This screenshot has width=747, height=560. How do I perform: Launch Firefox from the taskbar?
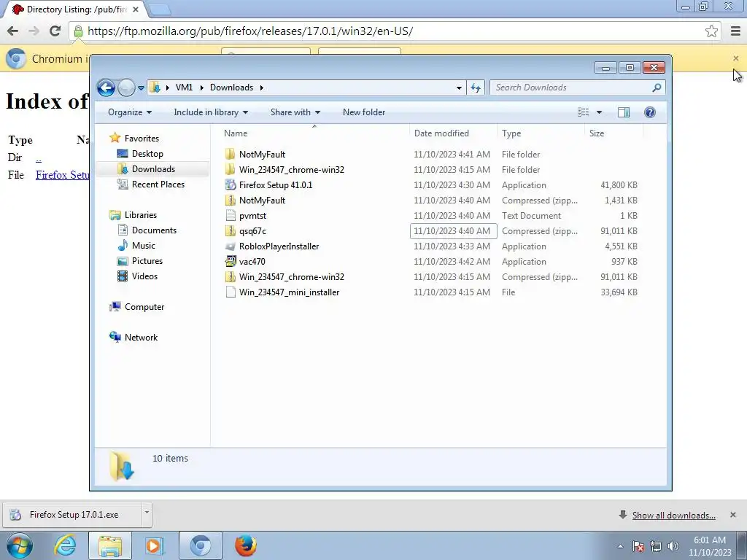click(246, 545)
